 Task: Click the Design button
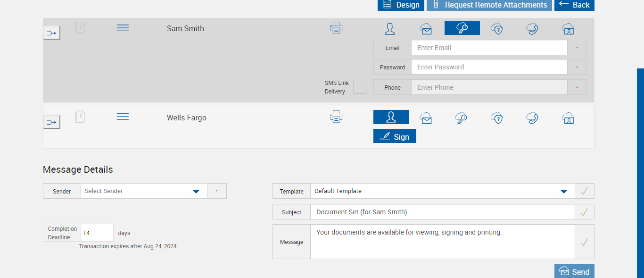click(x=402, y=5)
